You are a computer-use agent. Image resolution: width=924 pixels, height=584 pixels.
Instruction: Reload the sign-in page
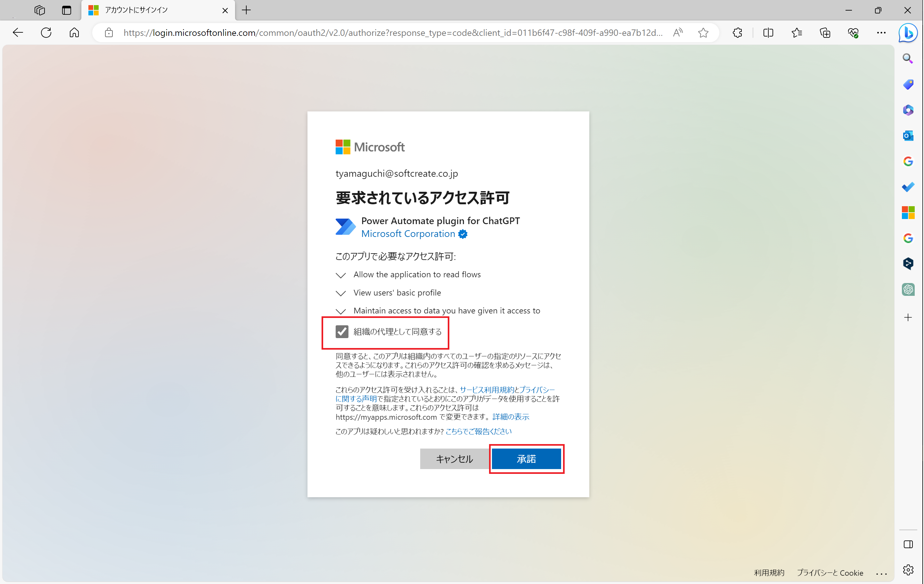[x=46, y=33]
